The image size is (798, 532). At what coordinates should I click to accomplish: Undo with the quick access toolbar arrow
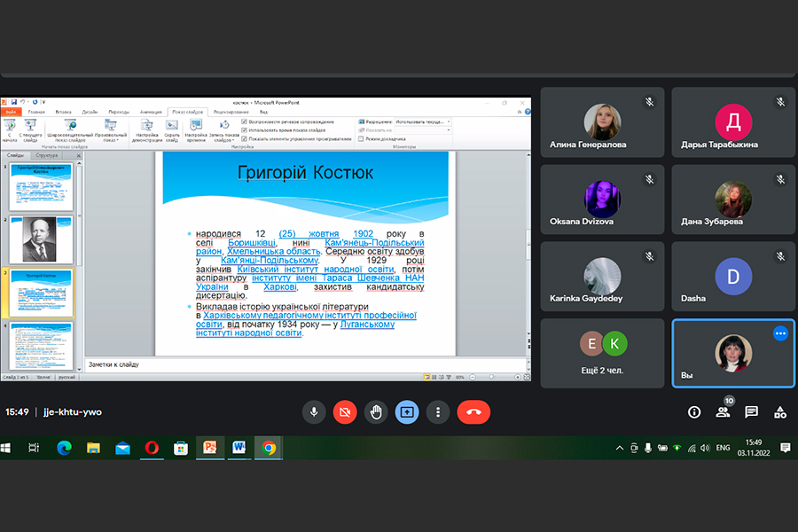tap(22, 102)
